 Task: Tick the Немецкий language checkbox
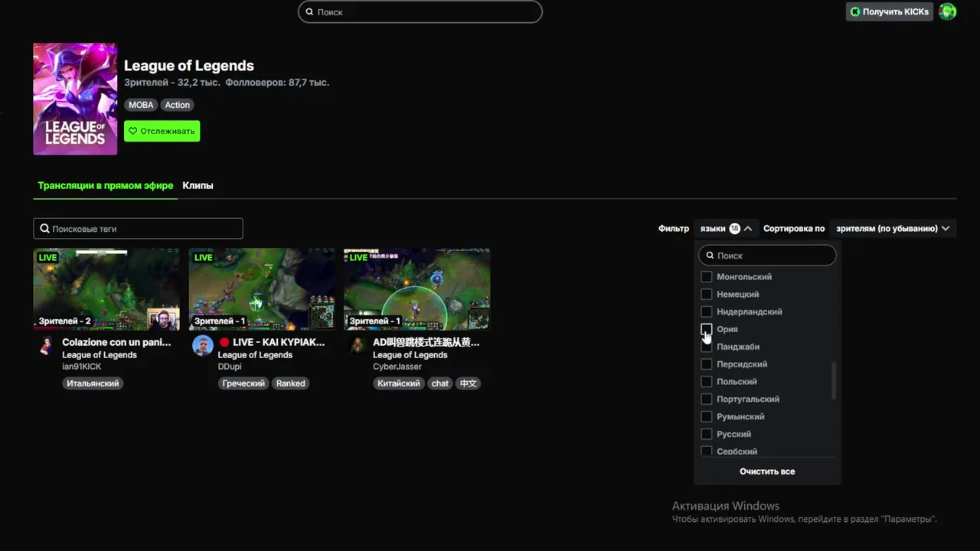pos(707,295)
